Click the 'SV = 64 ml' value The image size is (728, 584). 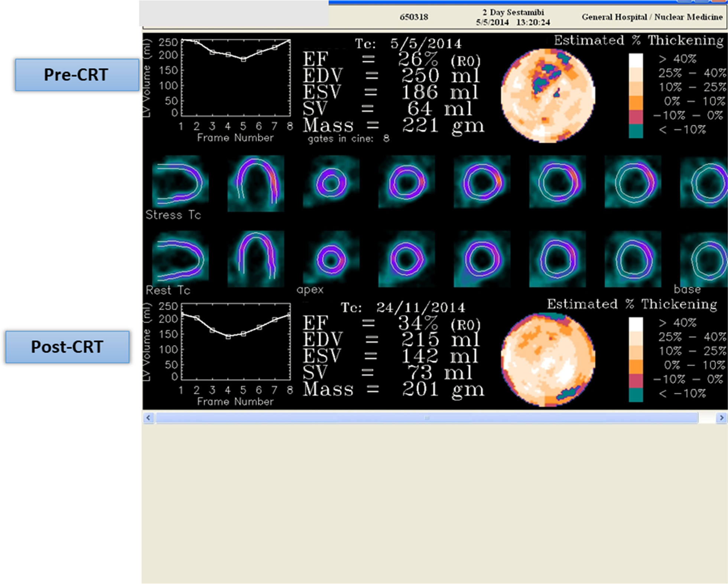coord(388,109)
